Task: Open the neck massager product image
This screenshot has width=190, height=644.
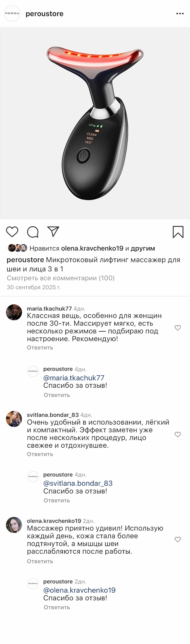Action: 95,123
